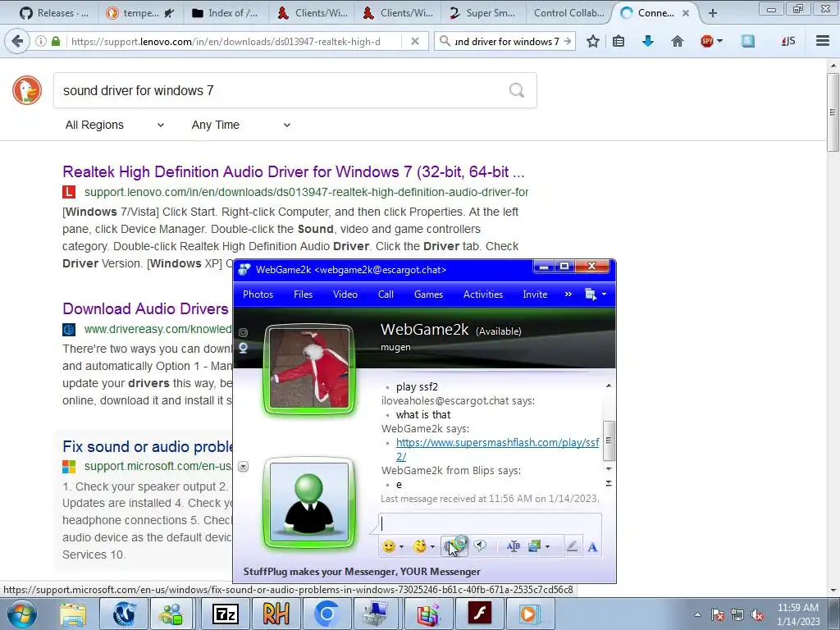The height and width of the screenshot is (630, 840).
Task: Open Adobe Flash icon in taskbar
Action: tap(479, 614)
